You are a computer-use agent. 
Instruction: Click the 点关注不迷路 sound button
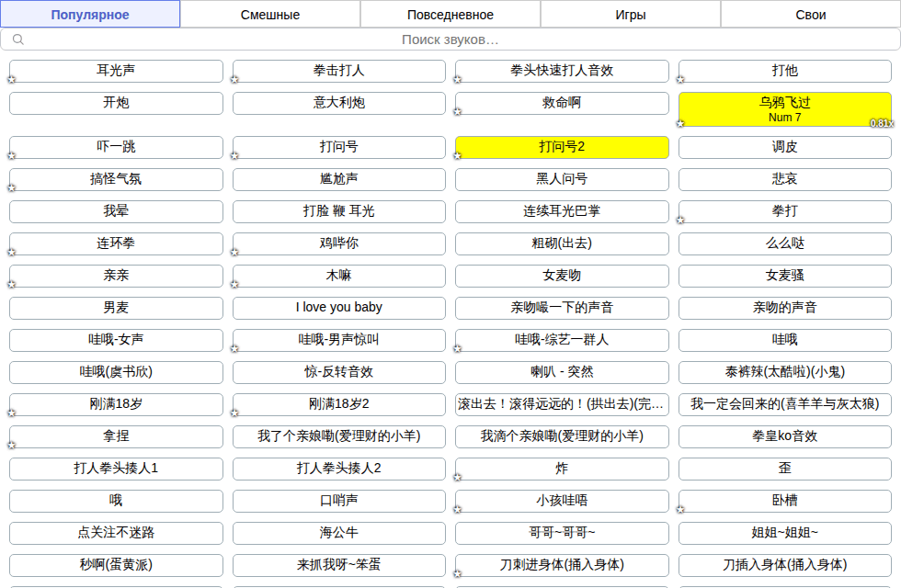click(116, 533)
